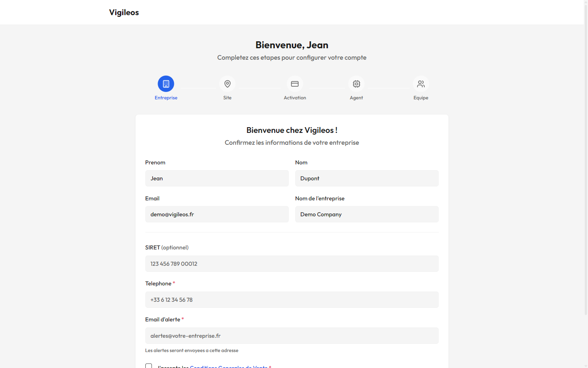
Task: Focus the Prenom field containing Jean
Action: [x=217, y=178]
